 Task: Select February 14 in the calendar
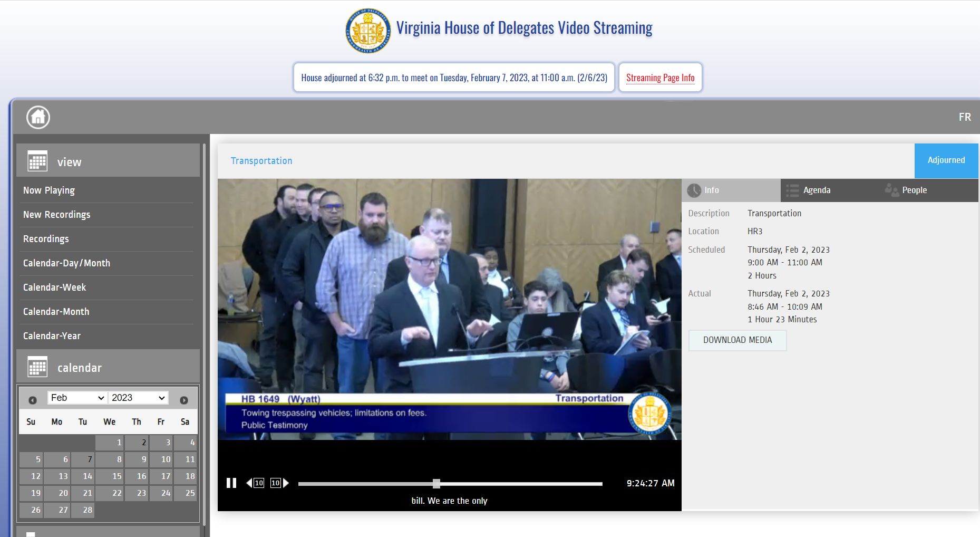pos(83,476)
